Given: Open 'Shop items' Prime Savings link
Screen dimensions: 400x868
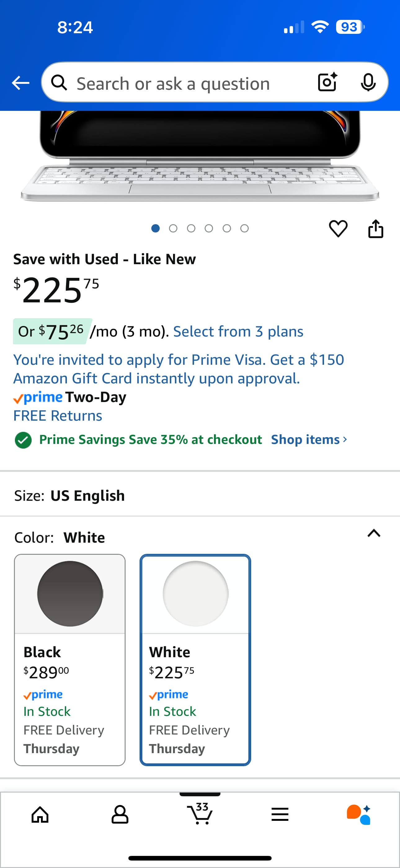Looking at the screenshot, I should coord(309,439).
